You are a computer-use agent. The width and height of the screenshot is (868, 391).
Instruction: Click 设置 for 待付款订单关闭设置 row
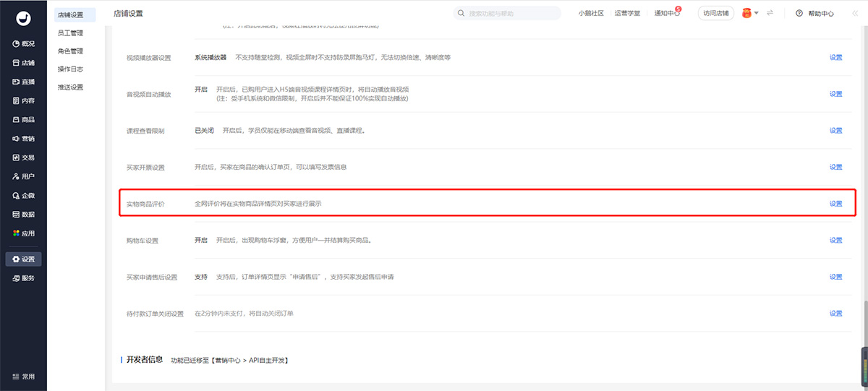[x=836, y=313]
